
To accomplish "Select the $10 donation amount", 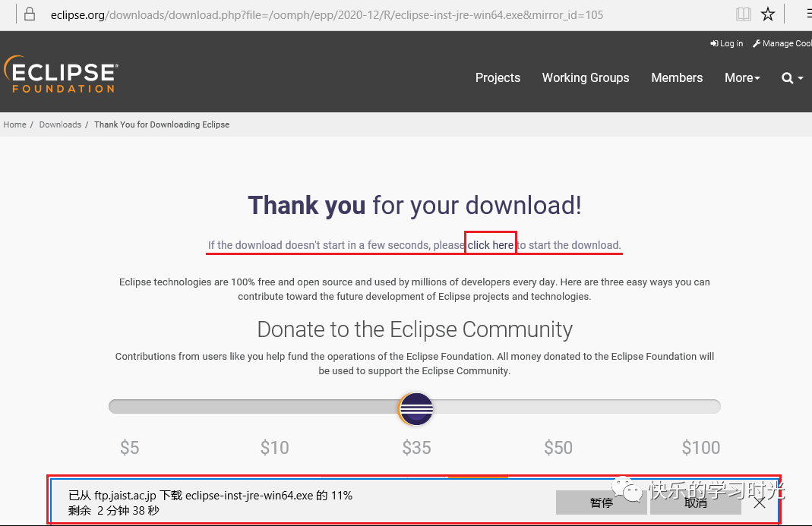I will coord(274,447).
